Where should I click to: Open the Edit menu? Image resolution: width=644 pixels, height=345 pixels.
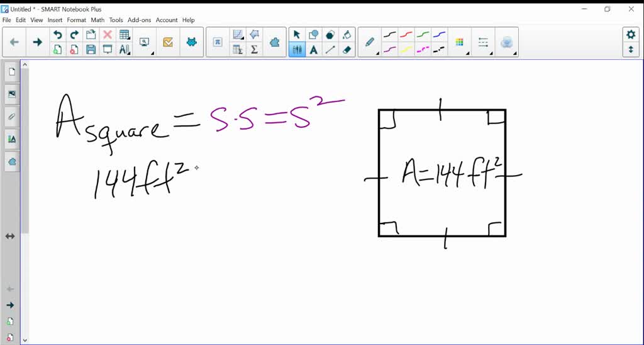(x=21, y=20)
